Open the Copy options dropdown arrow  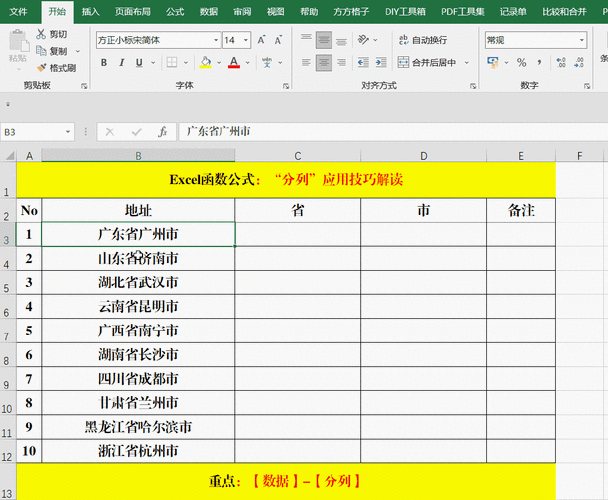point(78,51)
